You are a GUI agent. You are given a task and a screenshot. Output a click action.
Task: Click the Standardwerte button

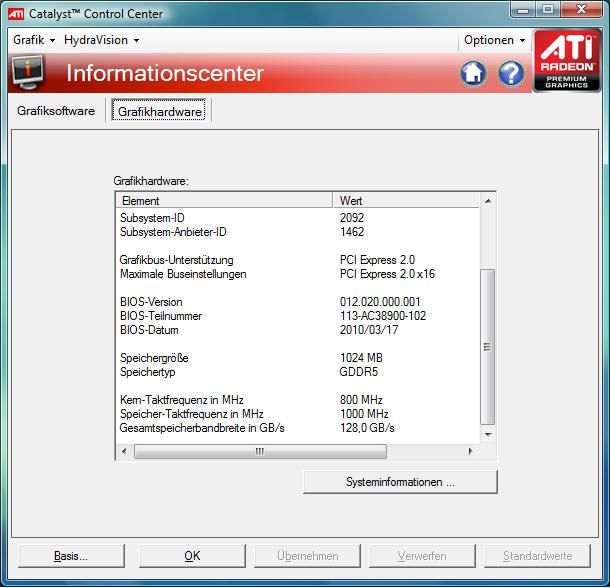tap(537, 556)
